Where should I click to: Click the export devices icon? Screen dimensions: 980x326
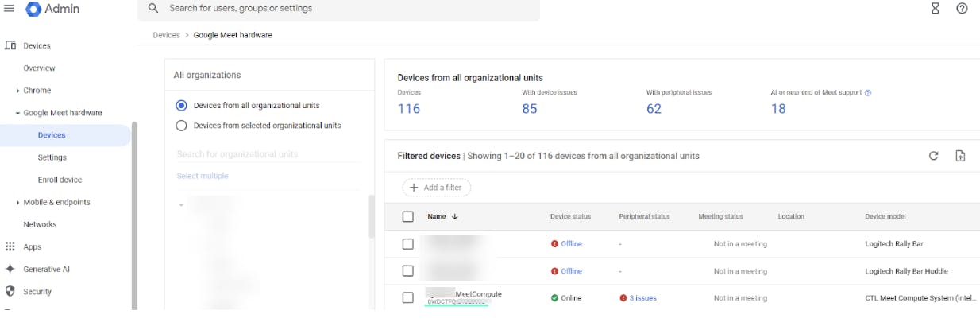pos(960,156)
